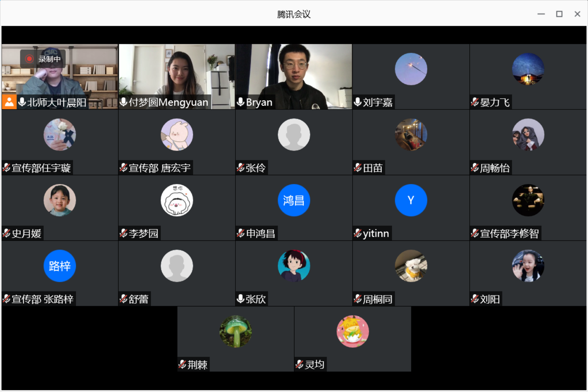Viewport: 588px width, 392px height.
Task: Click the red recording indicator 录制中
Action: [x=43, y=59]
